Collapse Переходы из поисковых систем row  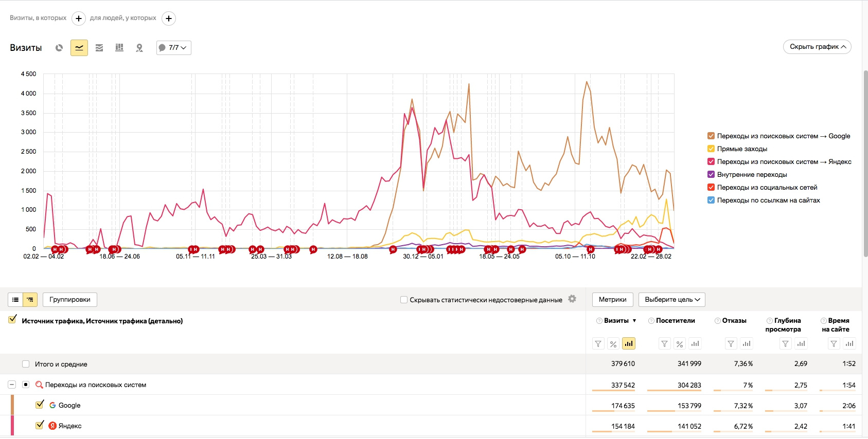12,385
